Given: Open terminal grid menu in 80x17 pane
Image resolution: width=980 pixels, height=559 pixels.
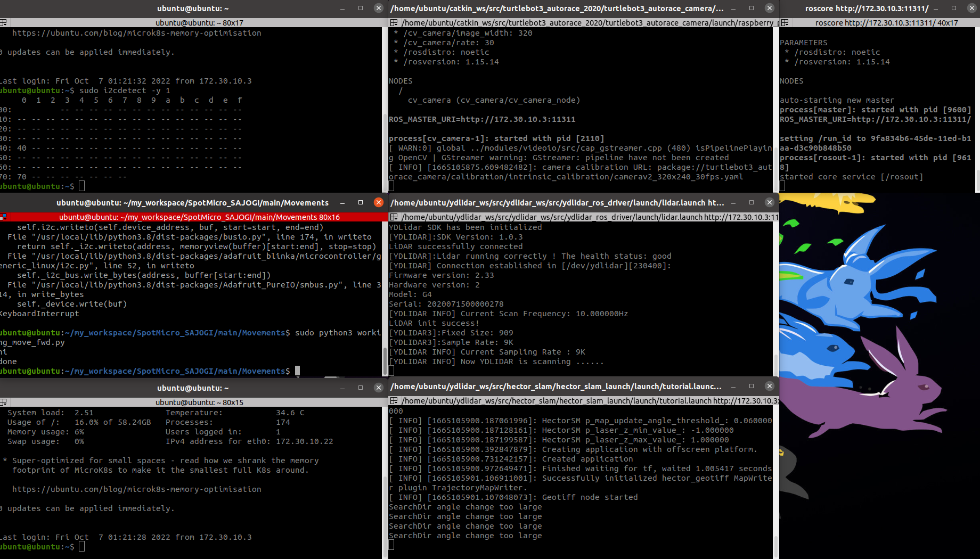Looking at the screenshot, I should pos(3,23).
